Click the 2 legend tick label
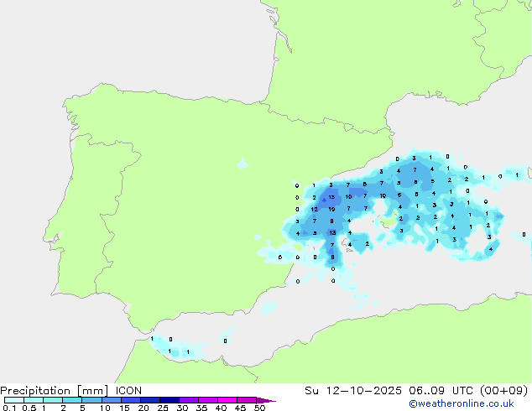 click(63, 408)
